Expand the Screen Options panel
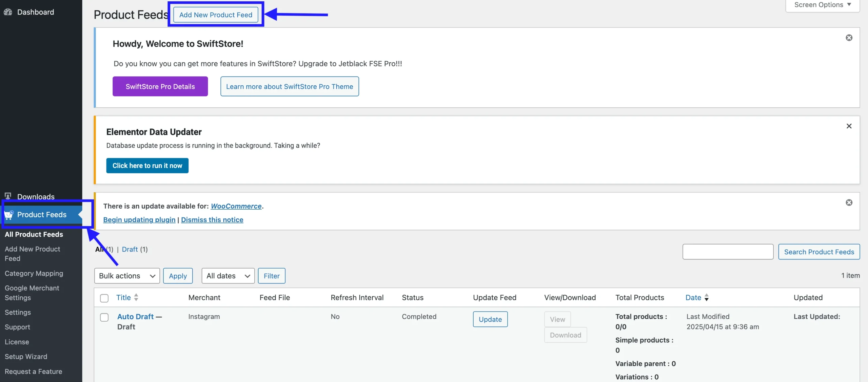Viewport: 868px width, 382px height. [x=822, y=5]
